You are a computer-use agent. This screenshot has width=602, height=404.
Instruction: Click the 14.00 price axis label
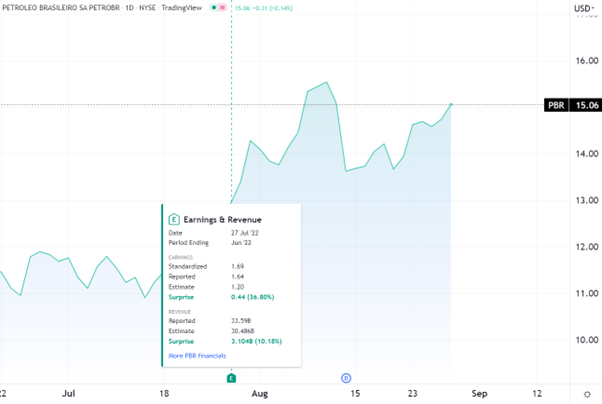pos(587,154)
